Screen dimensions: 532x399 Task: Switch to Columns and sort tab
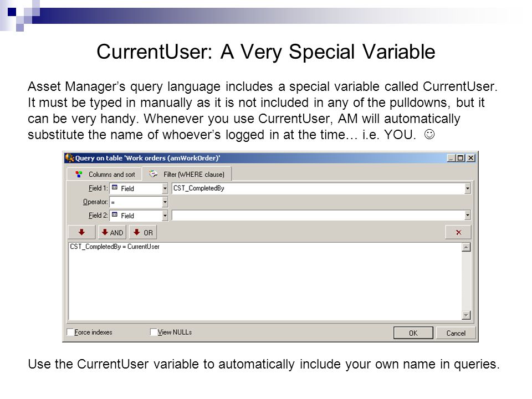click(105, 175)
